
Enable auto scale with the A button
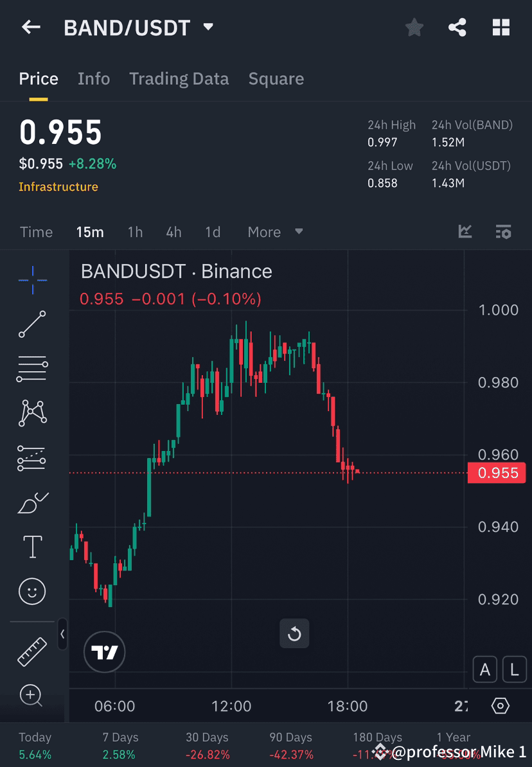pyautogui.click(x=485, y=669)
